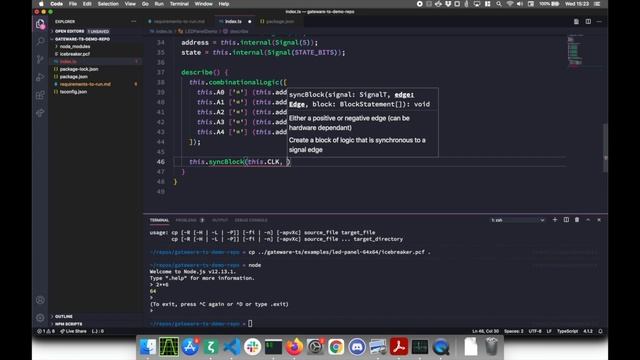Click the errors and warnings status item

(x=46, y=331)
